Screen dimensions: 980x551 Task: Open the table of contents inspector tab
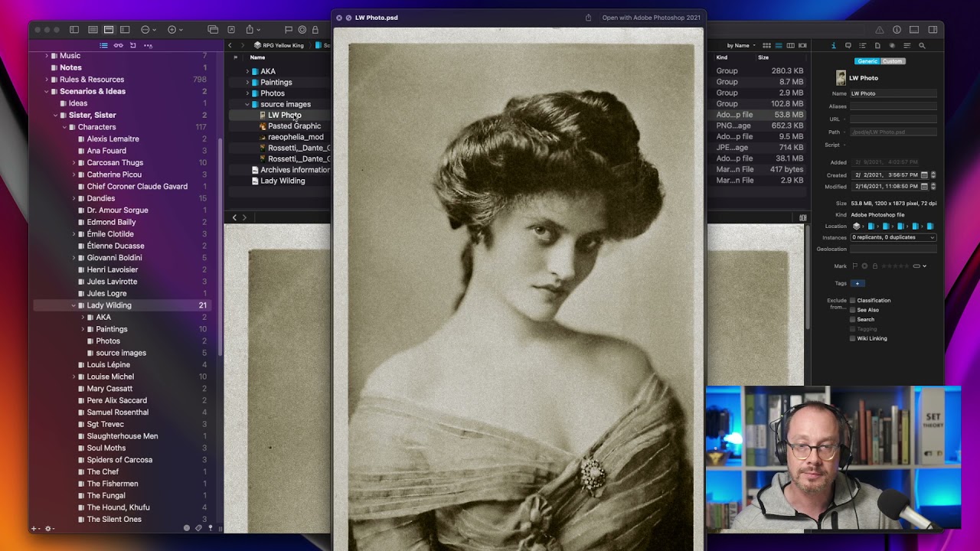click(x=863, y=45)
